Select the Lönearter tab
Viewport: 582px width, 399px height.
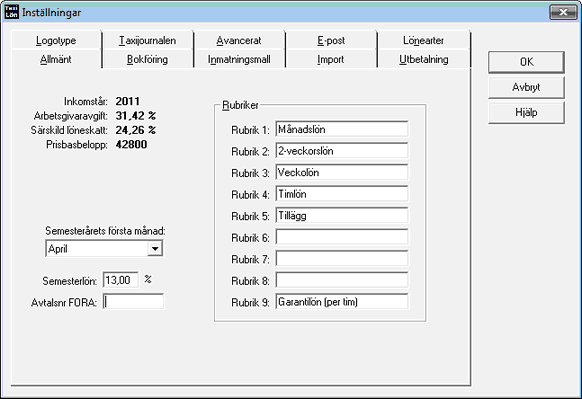(x=424, y=40)
